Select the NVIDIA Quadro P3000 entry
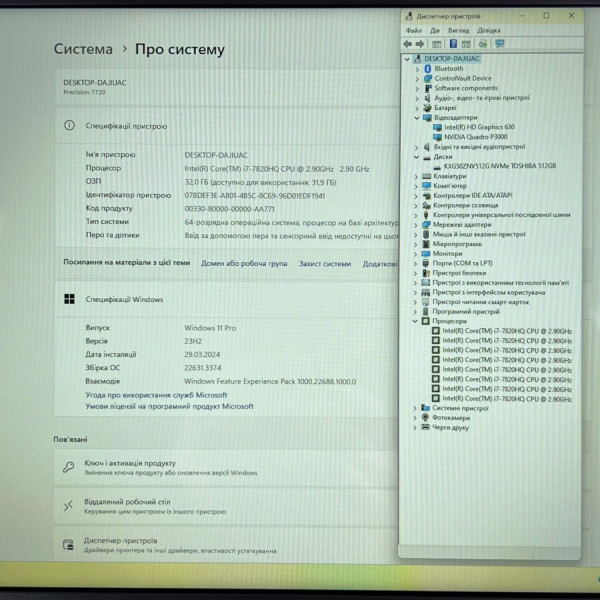Viewport: 600px width, 600px height. 476,137
